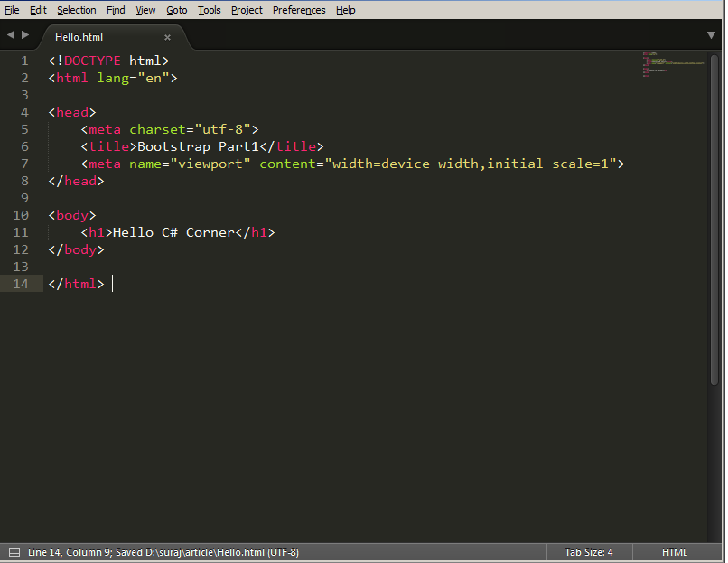Change Tab Size: 4 setting
Screen dimensions: 728x563
pyautogui.click(x=589, y=552)
